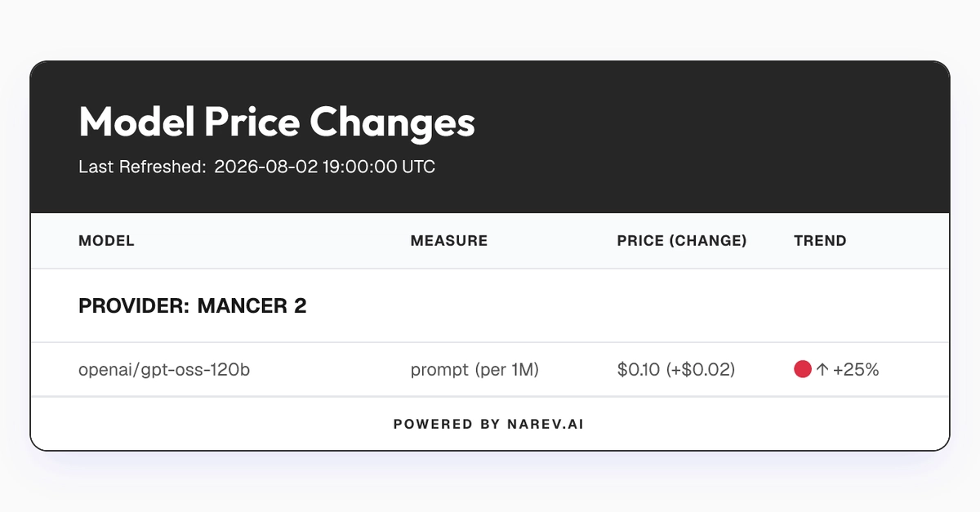
Task: Click the PRICE (CHANGE) column header
Action: 682,241
